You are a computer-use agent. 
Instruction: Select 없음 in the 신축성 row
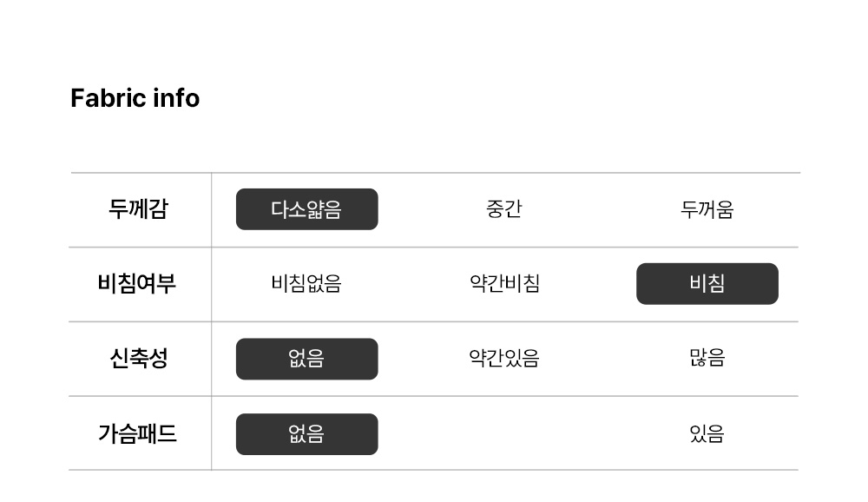coord(306,359)
